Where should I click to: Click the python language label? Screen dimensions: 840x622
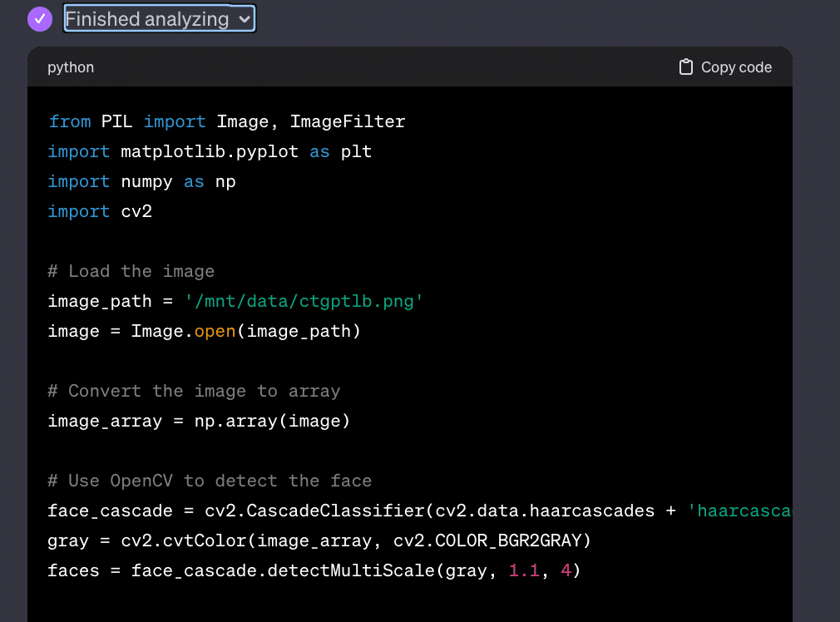pos(71,67)
